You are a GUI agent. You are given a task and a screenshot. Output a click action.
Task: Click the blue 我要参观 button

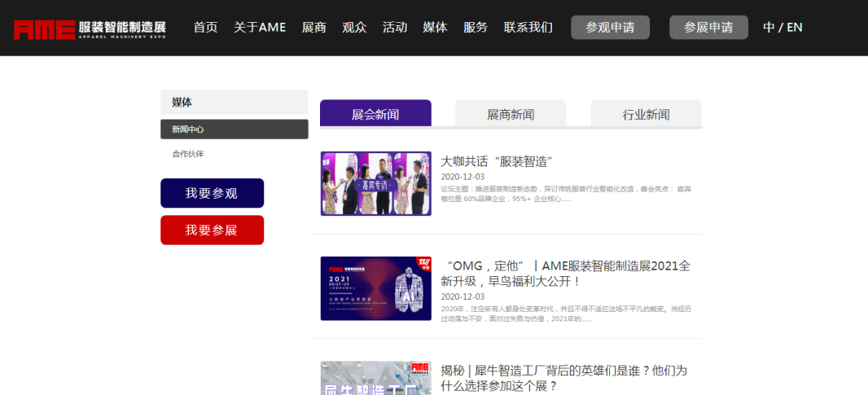[212, 193]
